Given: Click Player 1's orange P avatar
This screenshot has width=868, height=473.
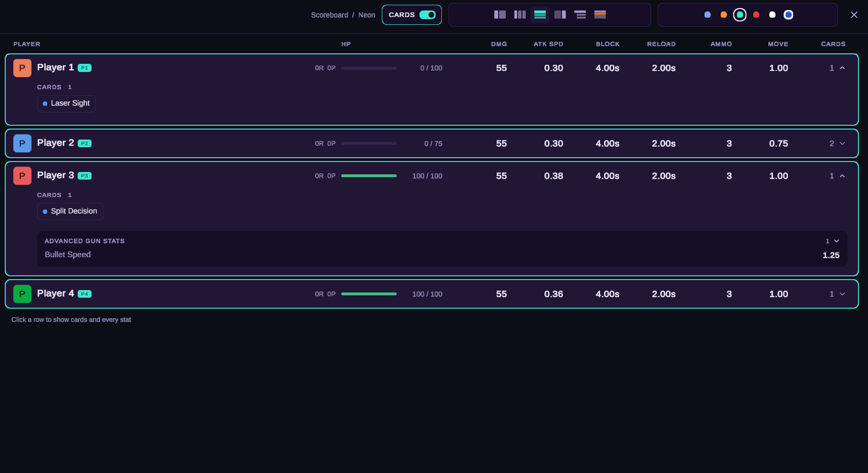Looking at the screenshot, I should point(22,68).
